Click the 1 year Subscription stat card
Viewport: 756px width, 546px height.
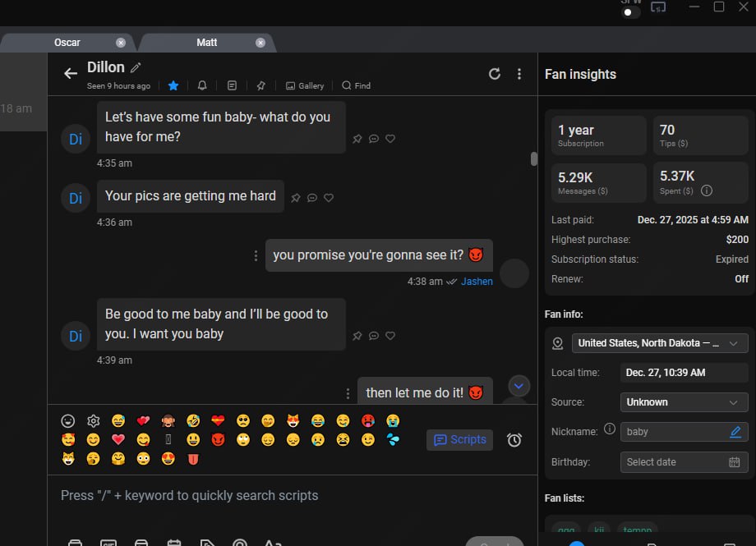598,135
